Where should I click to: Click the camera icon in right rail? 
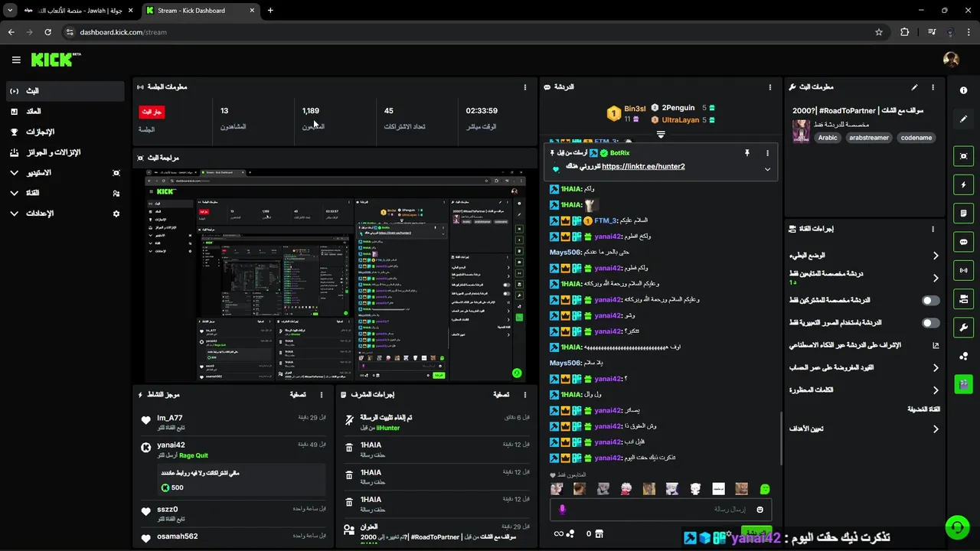pos(963,298)
